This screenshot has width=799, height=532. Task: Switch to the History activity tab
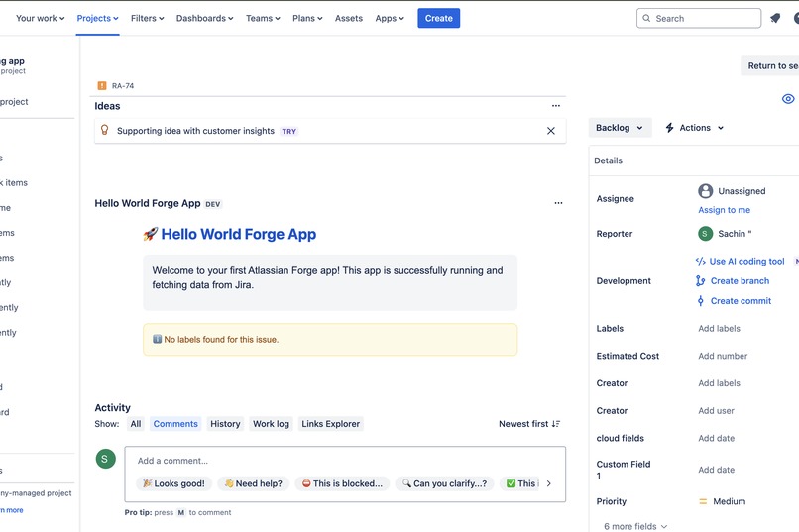(225, 424)
